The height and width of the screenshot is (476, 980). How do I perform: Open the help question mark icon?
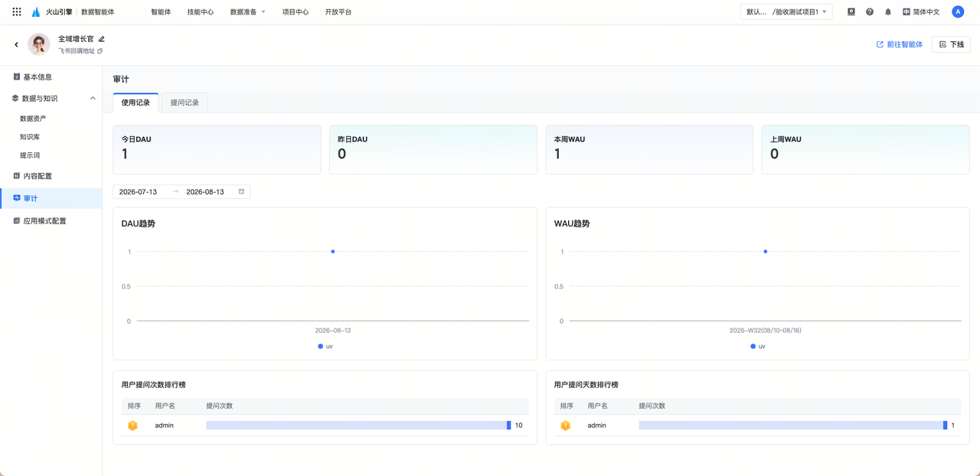(870, 12)
